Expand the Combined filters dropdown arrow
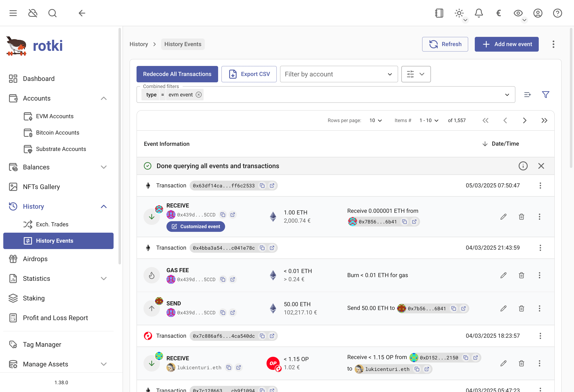The height and width of the screenshot is (392, 574). point(507,95)
